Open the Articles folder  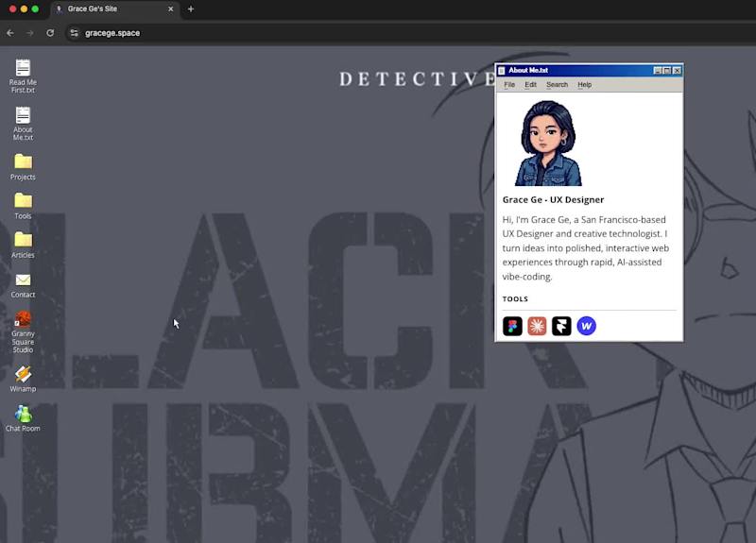click(x=23, y=245)
